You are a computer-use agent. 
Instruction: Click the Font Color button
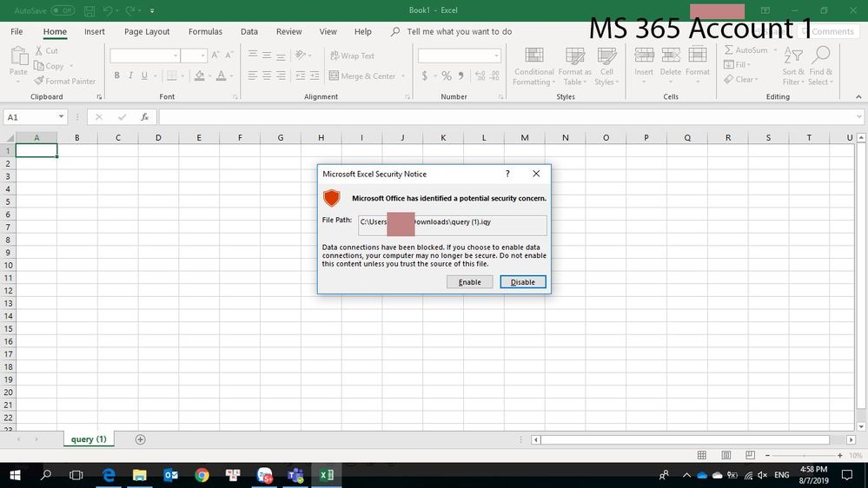point(221,76)
